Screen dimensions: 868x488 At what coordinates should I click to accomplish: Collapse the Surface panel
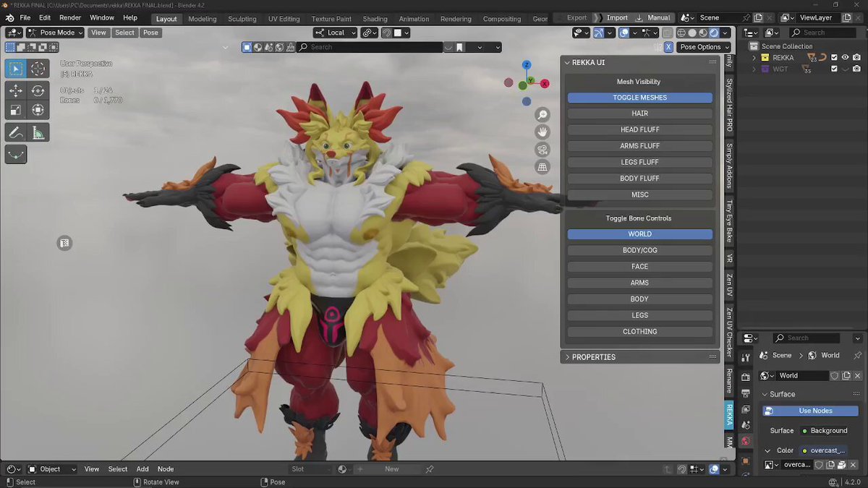coord(766,394)
